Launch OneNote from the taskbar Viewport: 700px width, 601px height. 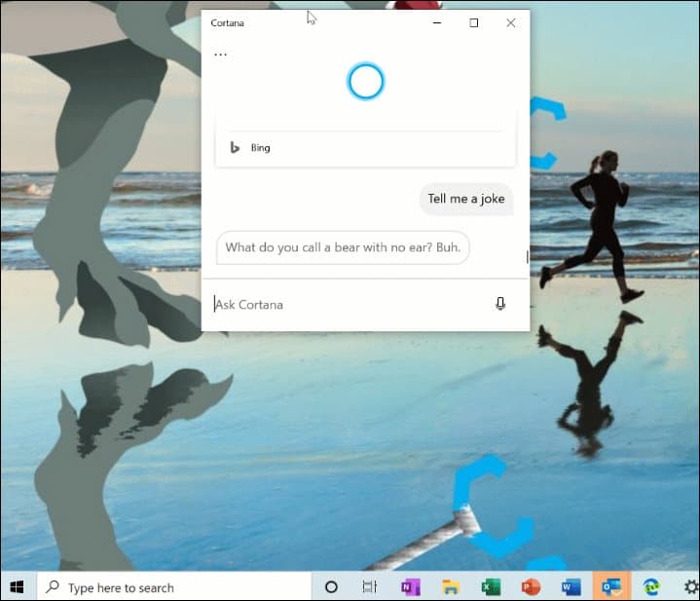pos(411,586)
